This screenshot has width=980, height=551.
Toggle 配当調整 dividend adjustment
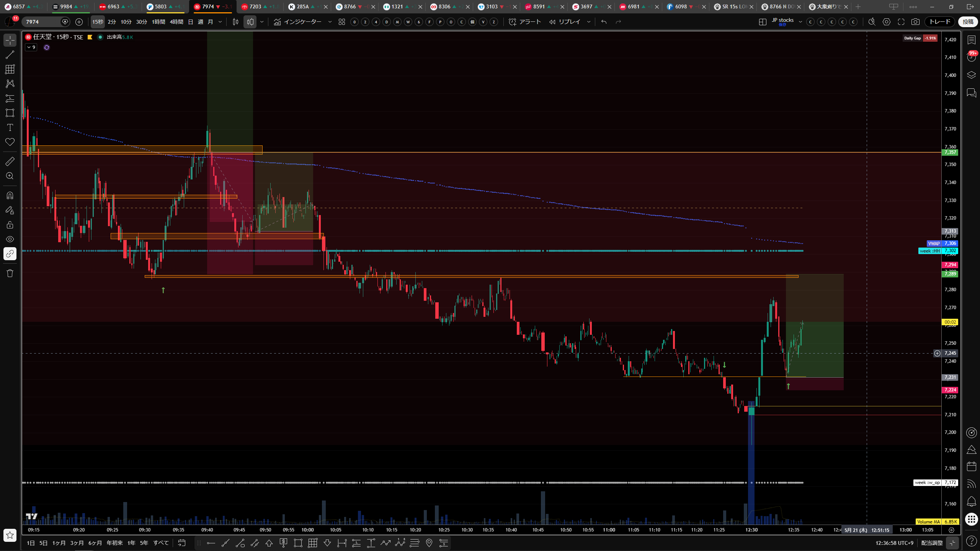point(932,543)
